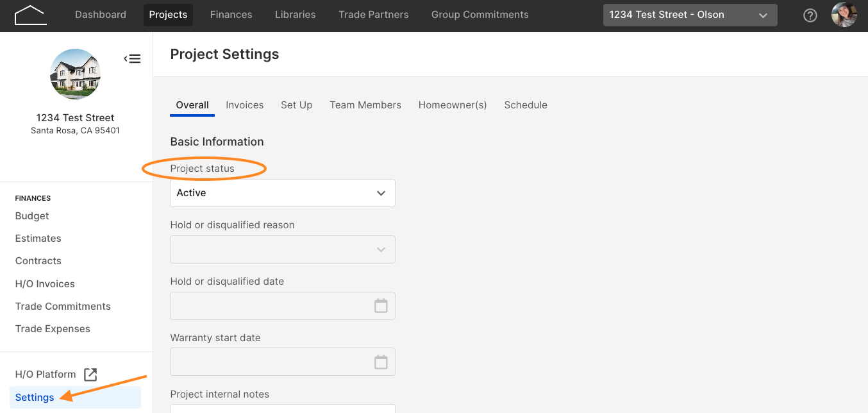Open the Budget sidebar link
868x413 pixels.
coord(32,216)
